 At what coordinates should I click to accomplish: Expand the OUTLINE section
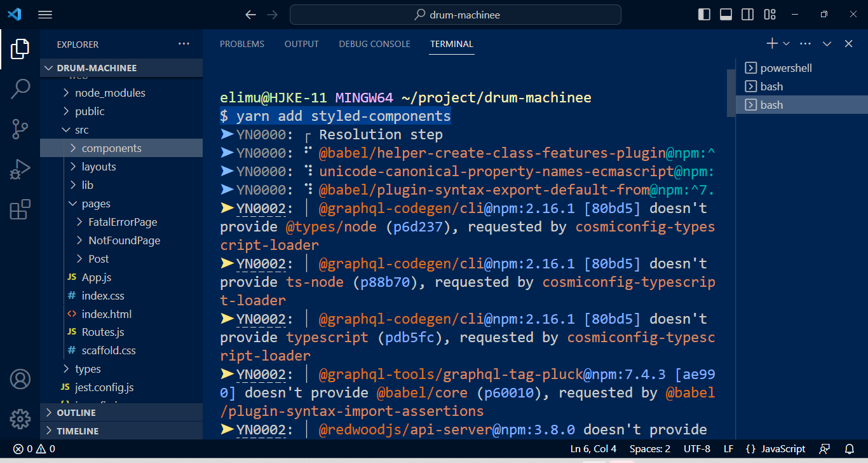tap(121, 413)
